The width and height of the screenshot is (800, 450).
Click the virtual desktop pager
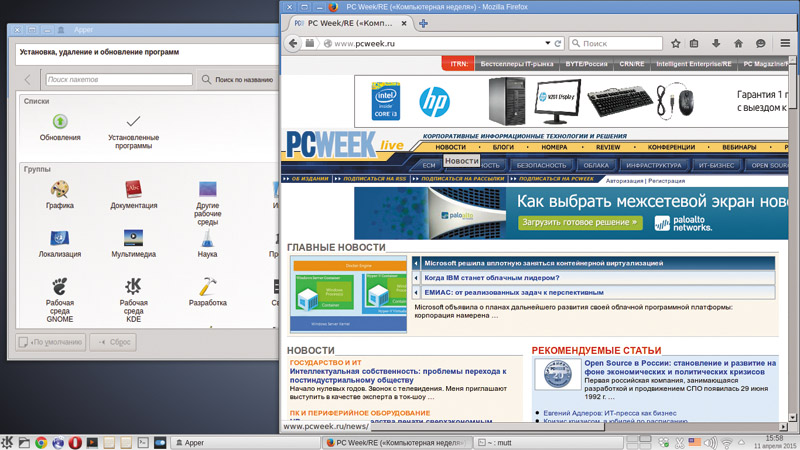(x=639, y=442)
